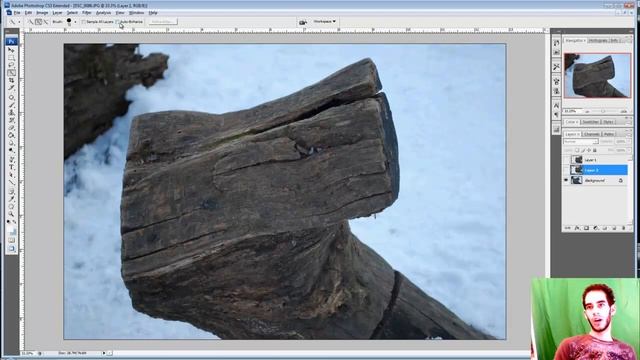Open tool preset picker dropdown arrow

click(x=19, y=22)
